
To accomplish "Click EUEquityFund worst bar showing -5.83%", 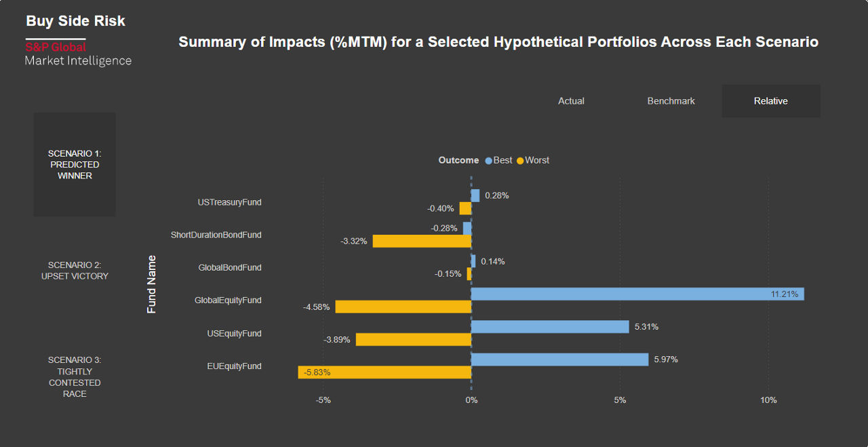I will 384,372.
